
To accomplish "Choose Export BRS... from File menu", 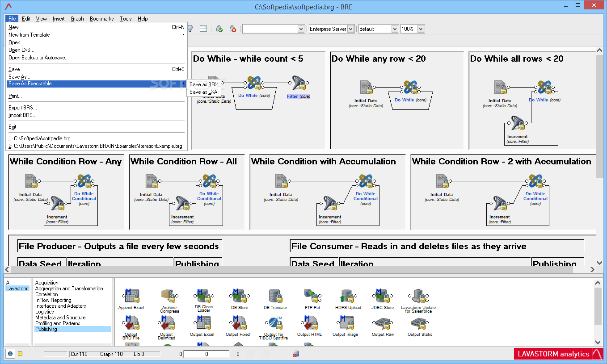I will pos(96,108).
